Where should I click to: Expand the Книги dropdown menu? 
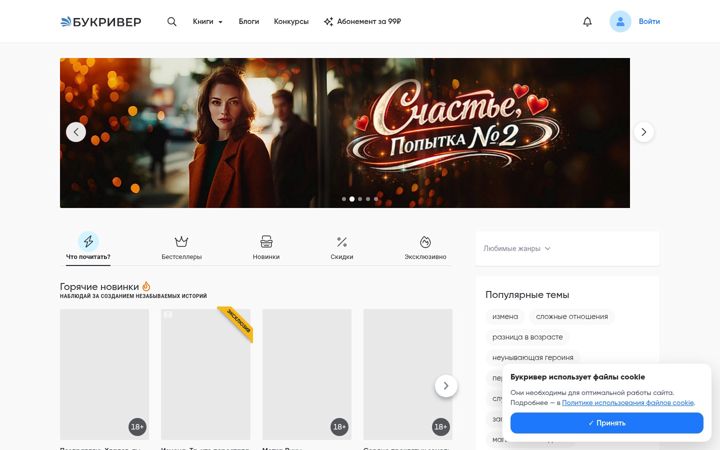pos(208,22)
